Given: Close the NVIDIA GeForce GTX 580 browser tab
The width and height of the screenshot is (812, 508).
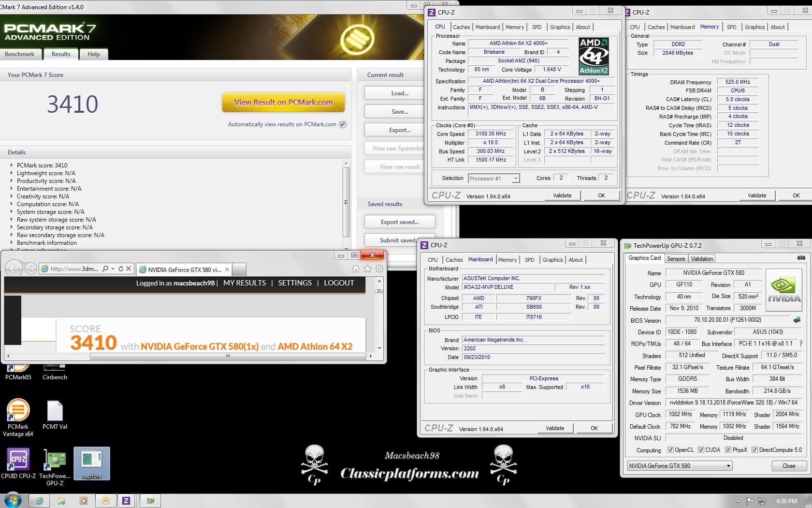Looking at the screenshot, I should pyautogui.click(x=227, y=269).
